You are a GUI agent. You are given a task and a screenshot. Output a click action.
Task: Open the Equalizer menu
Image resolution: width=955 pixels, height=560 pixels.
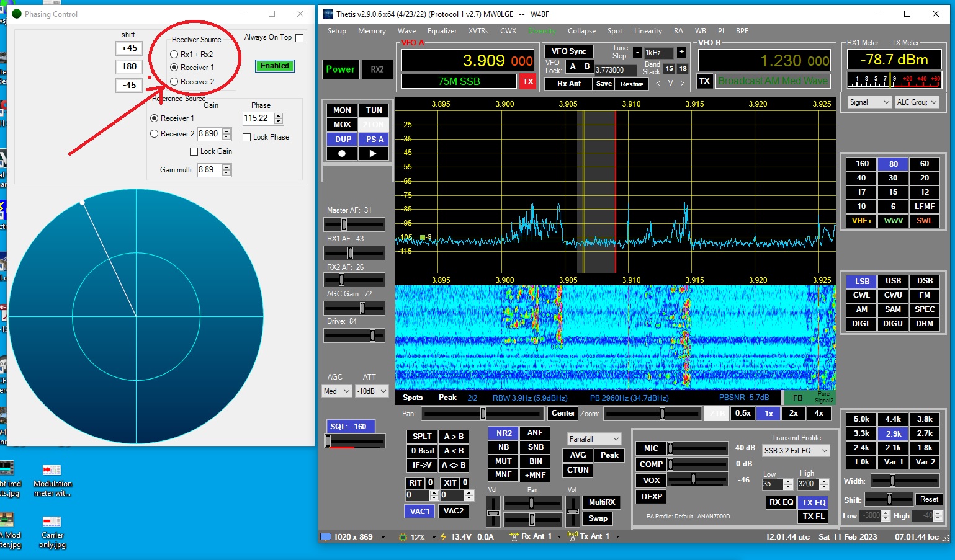442,31
